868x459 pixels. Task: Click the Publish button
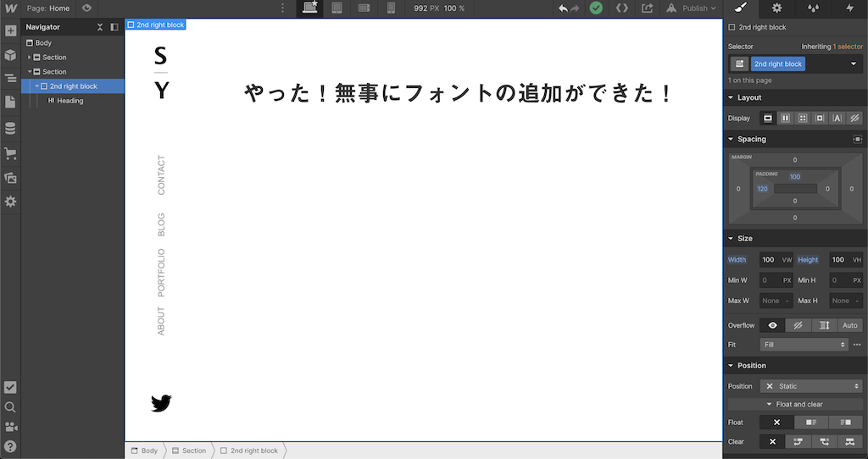pos(692,8)
